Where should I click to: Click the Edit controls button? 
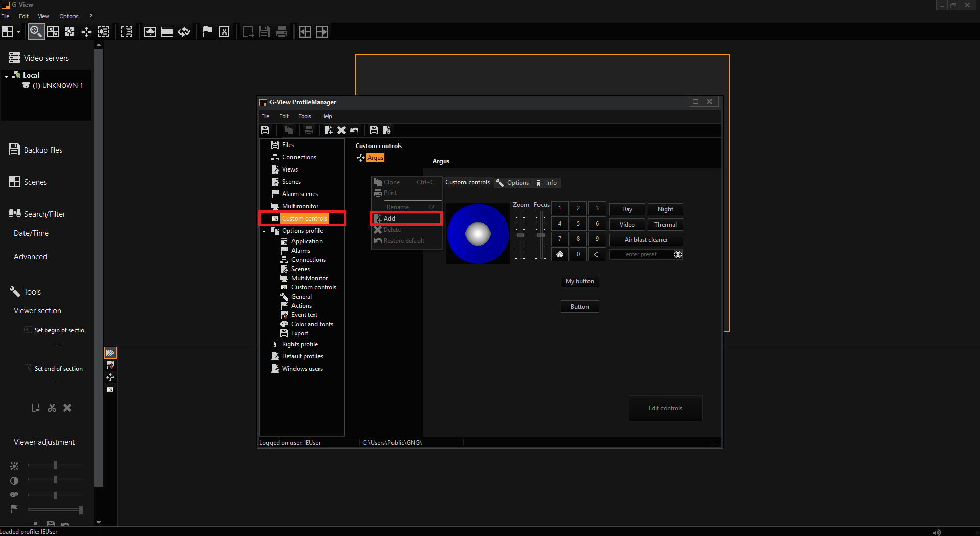[x=665, y=408]
